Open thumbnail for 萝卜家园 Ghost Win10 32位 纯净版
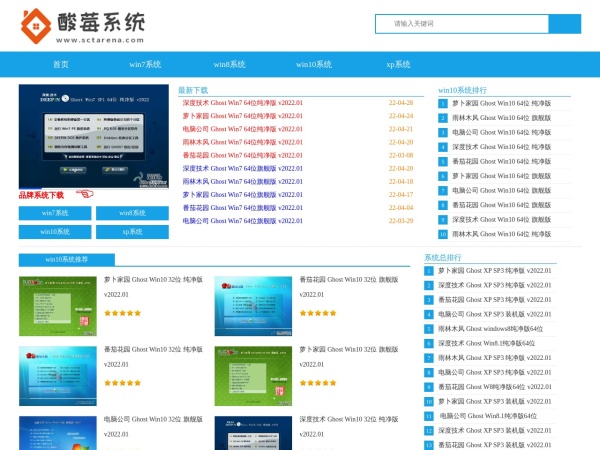This screenshot has width=600, height=450. tap(58, 306)
